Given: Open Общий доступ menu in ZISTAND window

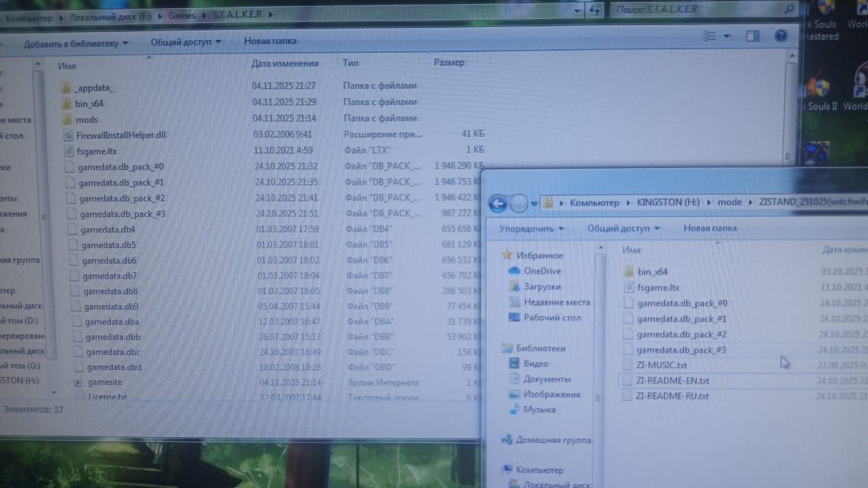Looking at the screenshot, I should tap(623, 228).
